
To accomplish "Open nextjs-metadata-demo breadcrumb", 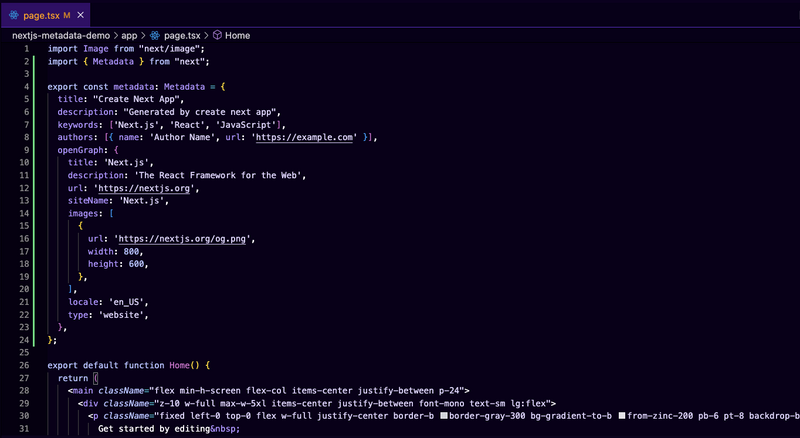I will click(x=61, y=36).
